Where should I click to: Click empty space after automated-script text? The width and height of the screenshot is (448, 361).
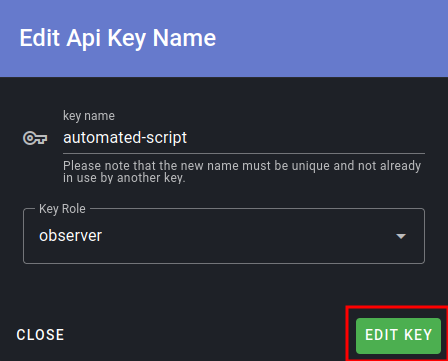[x=305, y=138]
